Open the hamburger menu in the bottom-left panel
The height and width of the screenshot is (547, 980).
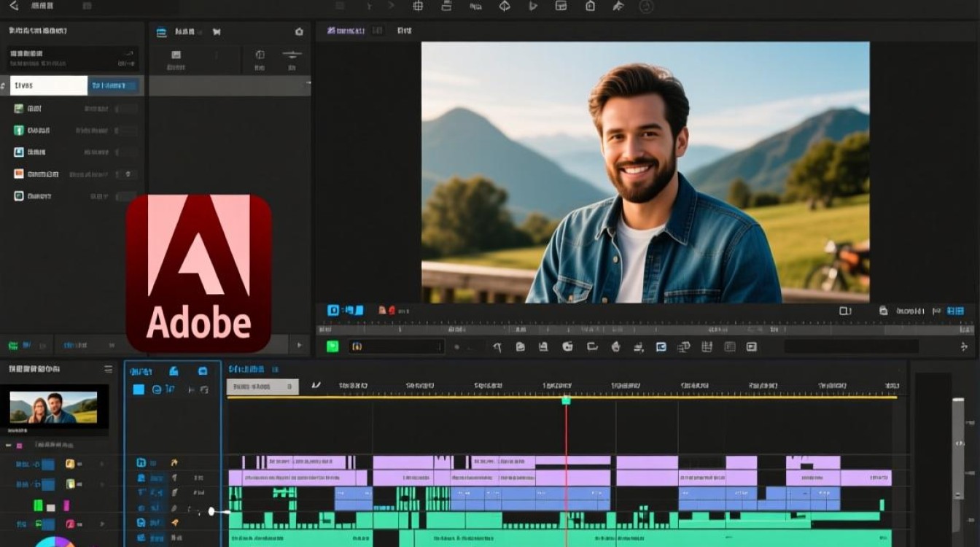click(109, 369)
